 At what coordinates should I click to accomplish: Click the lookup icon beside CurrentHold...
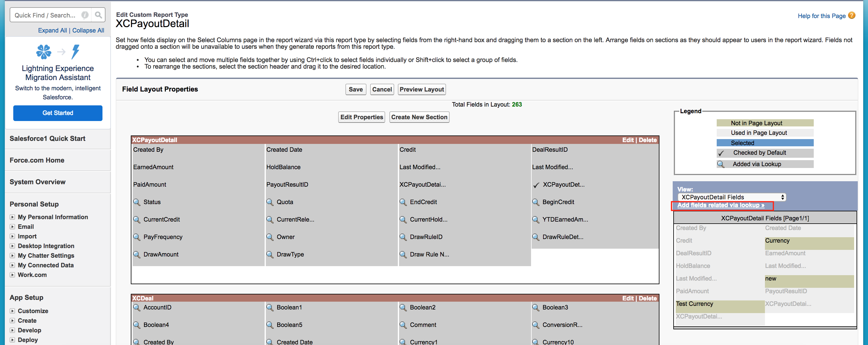coord(403,219)
